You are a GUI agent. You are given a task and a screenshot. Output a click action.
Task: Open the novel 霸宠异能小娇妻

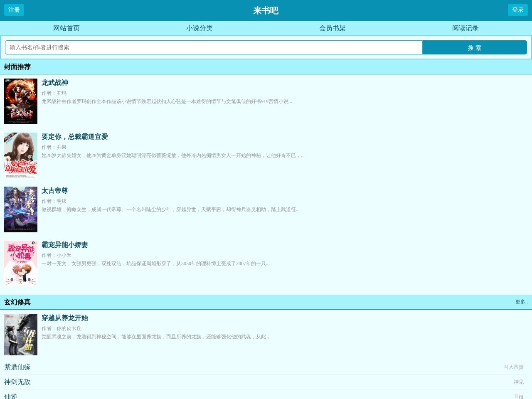click(x=64, y=245)
